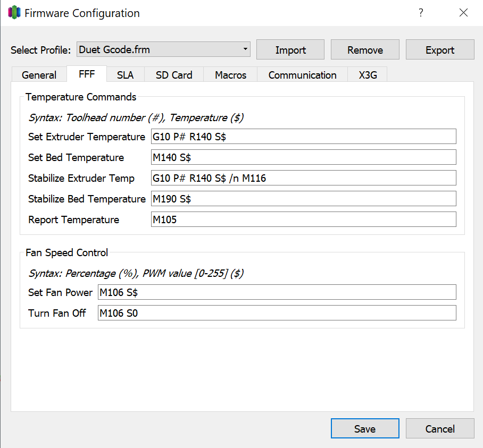Viewport: 483px width, 448px height.
Task: Click the Set Extruder Temperature label
Action: 87,137
